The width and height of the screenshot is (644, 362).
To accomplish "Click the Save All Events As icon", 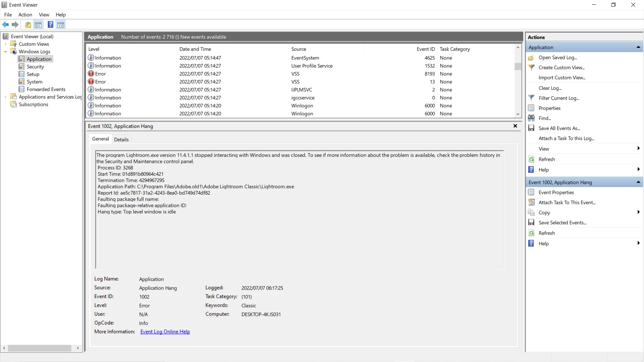I will pyautogui.click(x=531, y=128).
